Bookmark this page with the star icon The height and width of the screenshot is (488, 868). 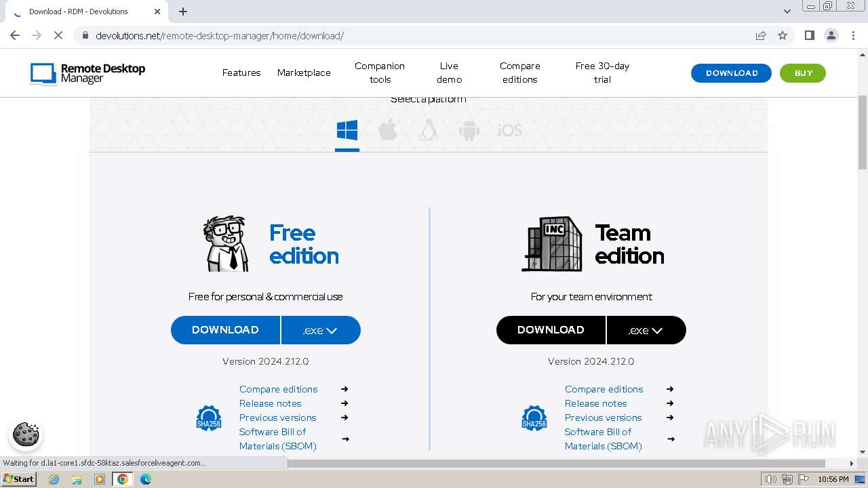click(783, 35)
